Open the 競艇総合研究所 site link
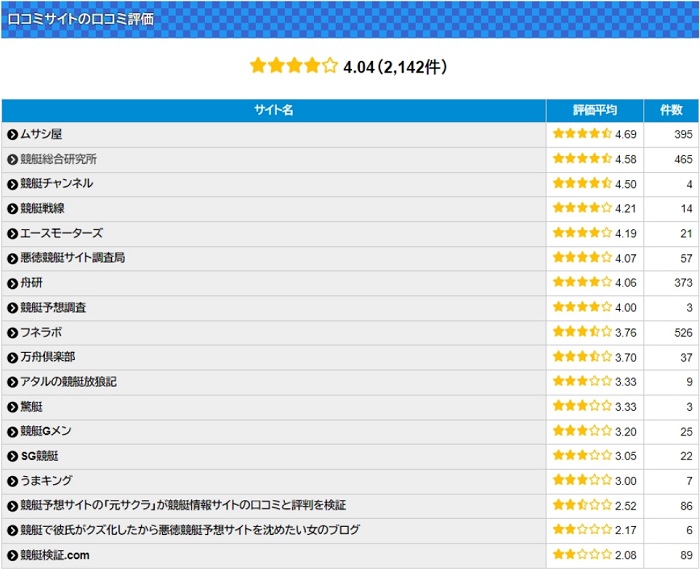The height and width of the screenshot is (569, 700). (x=59, y=159)
